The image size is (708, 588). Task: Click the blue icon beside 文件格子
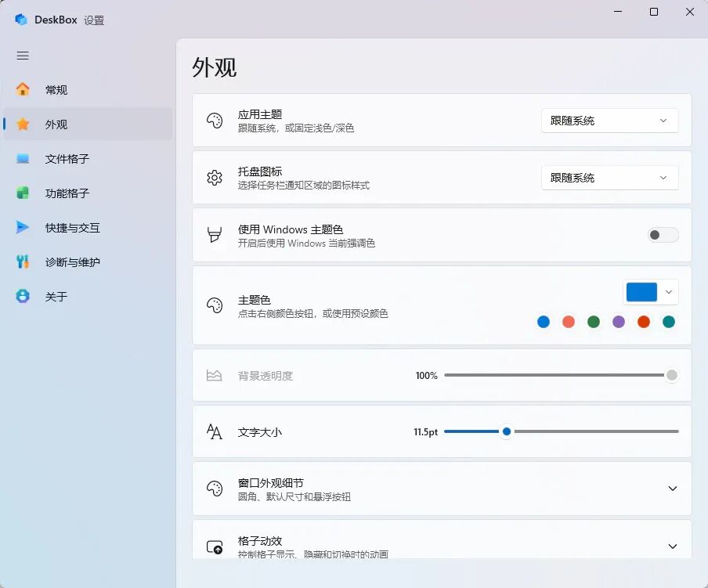click(x=23, y=158)
